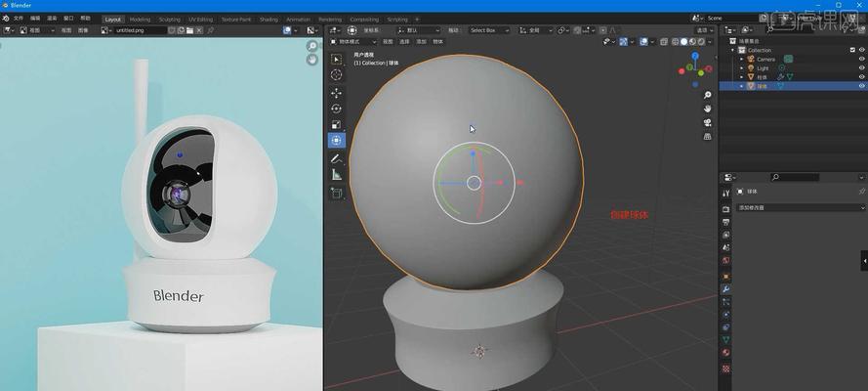Click the image editor pan hand icon

[312, 60]
